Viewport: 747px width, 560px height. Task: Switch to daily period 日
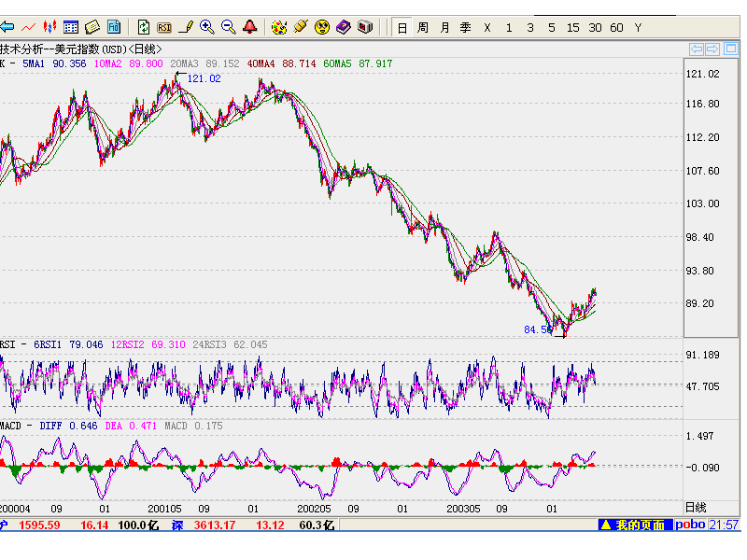click(402, 28)
